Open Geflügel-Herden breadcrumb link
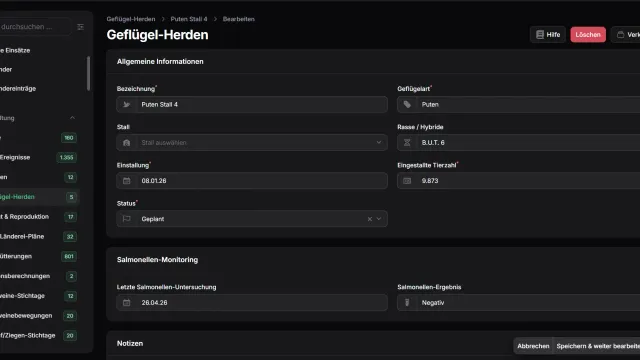This screenshot has height=360, width=640. pos(131,19)
